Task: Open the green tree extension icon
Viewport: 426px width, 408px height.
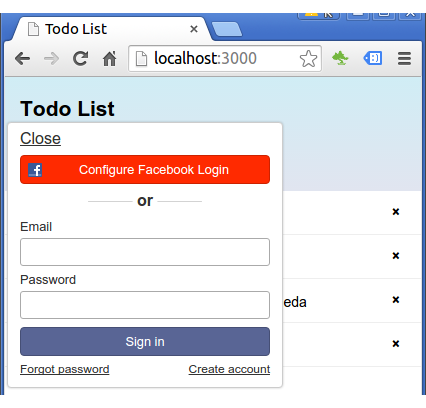Action: tap(340, 58)
